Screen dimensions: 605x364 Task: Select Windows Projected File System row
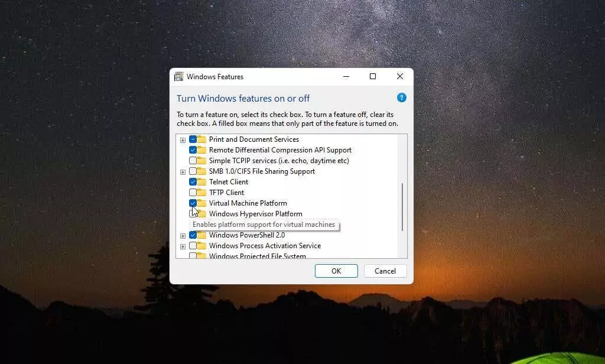click(258, 255)
